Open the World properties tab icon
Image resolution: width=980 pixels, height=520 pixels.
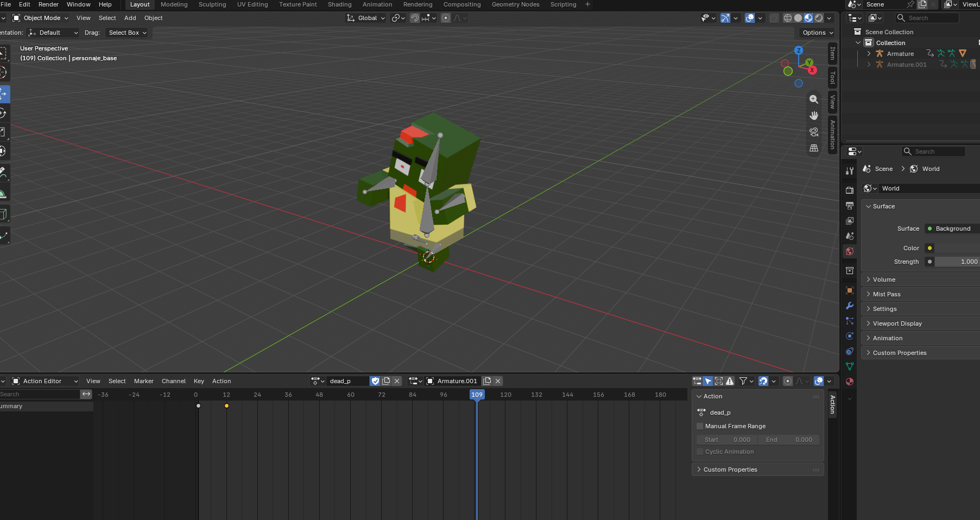850,251
